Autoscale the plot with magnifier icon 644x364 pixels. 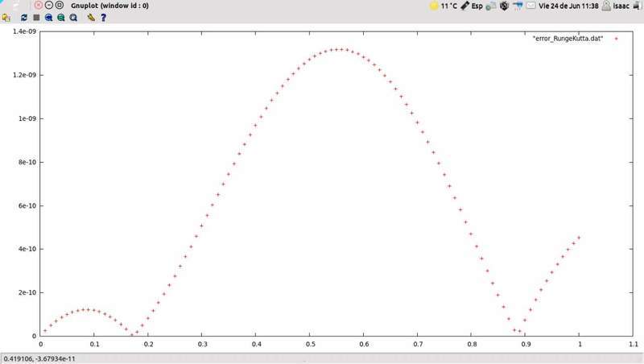click(73, 17)
